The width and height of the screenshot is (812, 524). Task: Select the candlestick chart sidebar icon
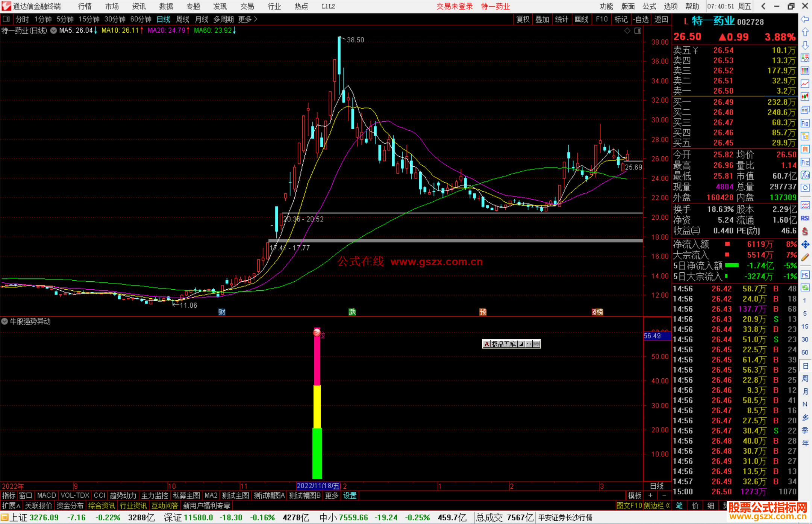pos(805,97)
